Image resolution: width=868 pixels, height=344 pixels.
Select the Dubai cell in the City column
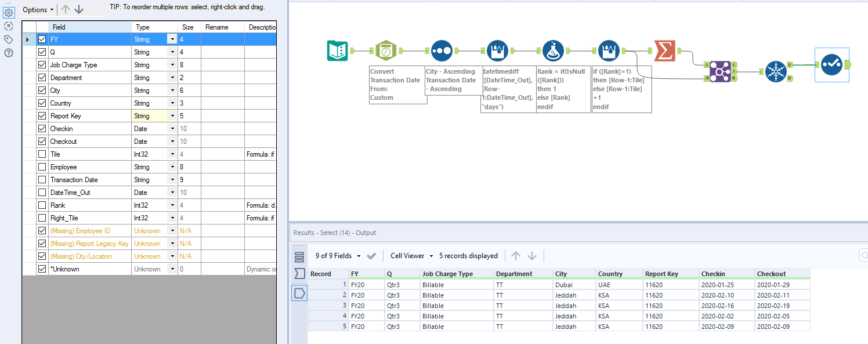(x=563, y=285)
